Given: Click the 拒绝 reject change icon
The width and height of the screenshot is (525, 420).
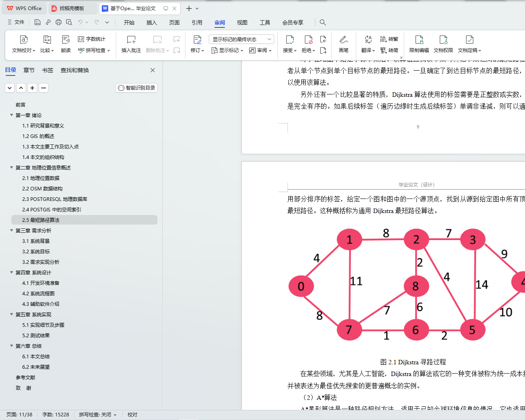Looking at the screenshot, I should (308, 40).
